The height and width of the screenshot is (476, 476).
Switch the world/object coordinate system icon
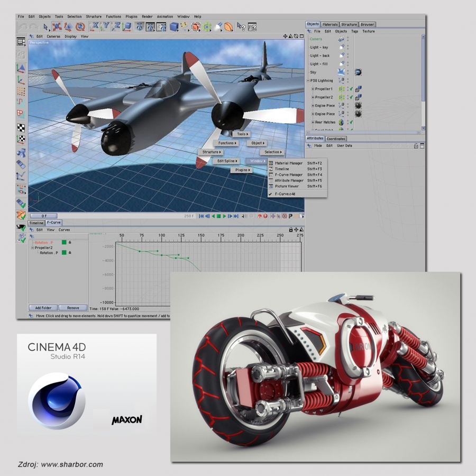pyautogui.click(x=127, y=27)
